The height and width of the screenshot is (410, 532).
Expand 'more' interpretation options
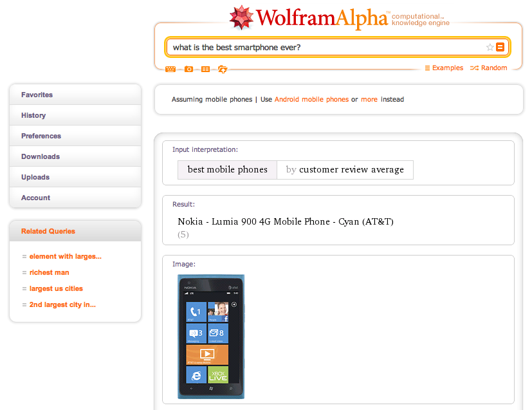coord(369,99)
